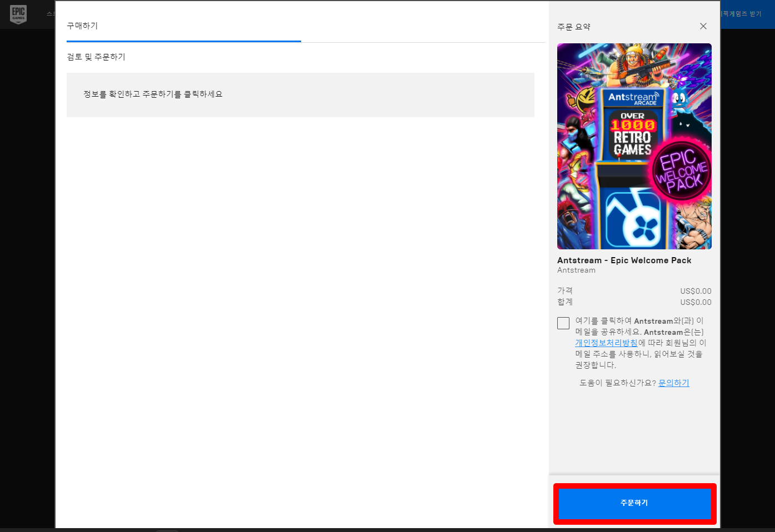775x532 pixels.
Task: Click the blue 주문하기 place order button
Action: 634,503
